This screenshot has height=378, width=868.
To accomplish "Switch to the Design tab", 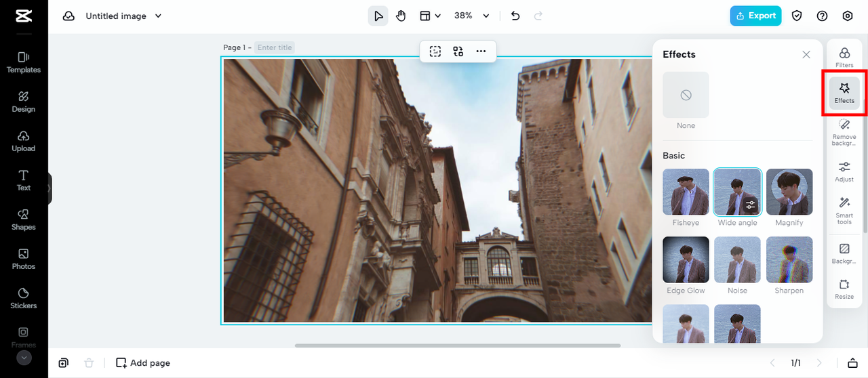I will 24,101.
